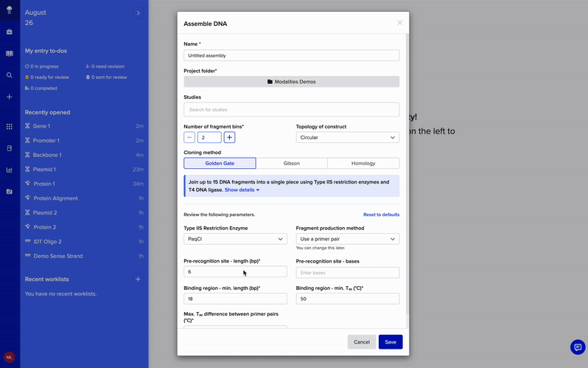Image resolution: width=588 pixels, height=368 pixels.
Task: Click the DNA icon beside Gene 1
Action: click(x=27, y=126)
